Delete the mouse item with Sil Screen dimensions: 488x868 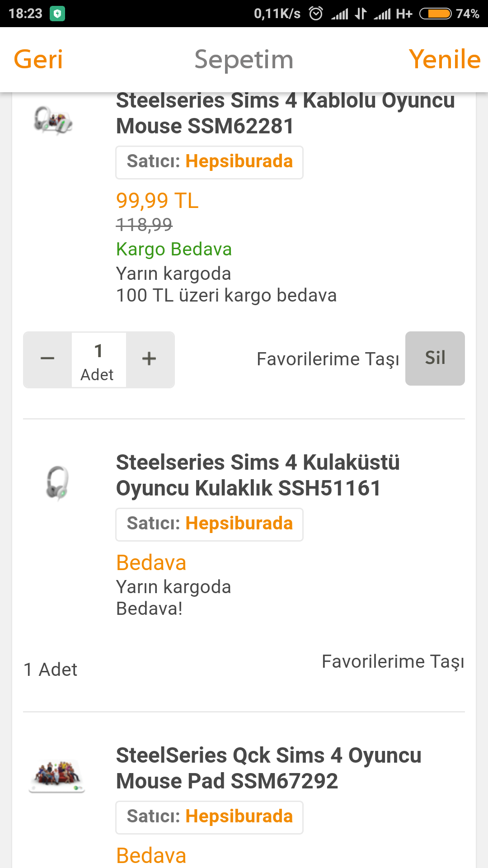[x=435, y=358]
